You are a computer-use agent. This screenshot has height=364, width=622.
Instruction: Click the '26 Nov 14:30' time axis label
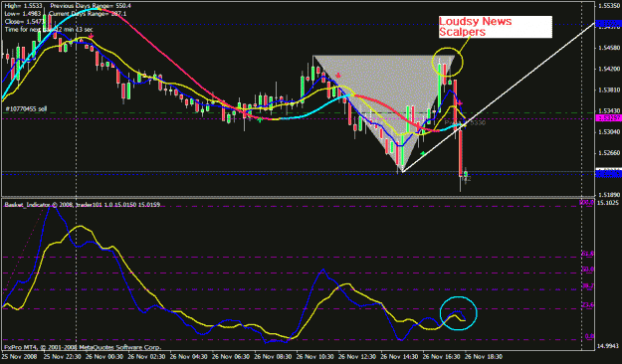coord(399,356)
